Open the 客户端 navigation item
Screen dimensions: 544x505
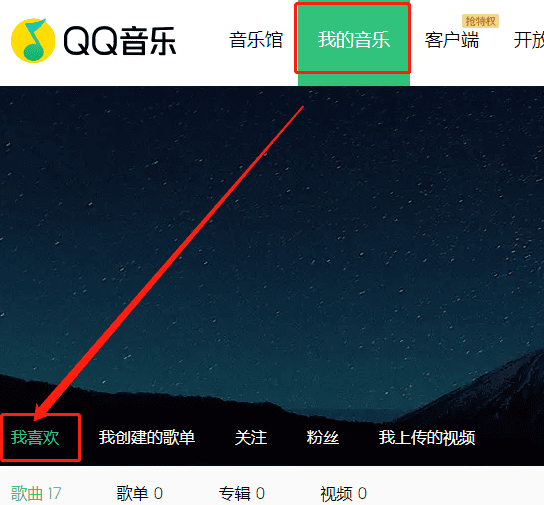tap(452, 40)
